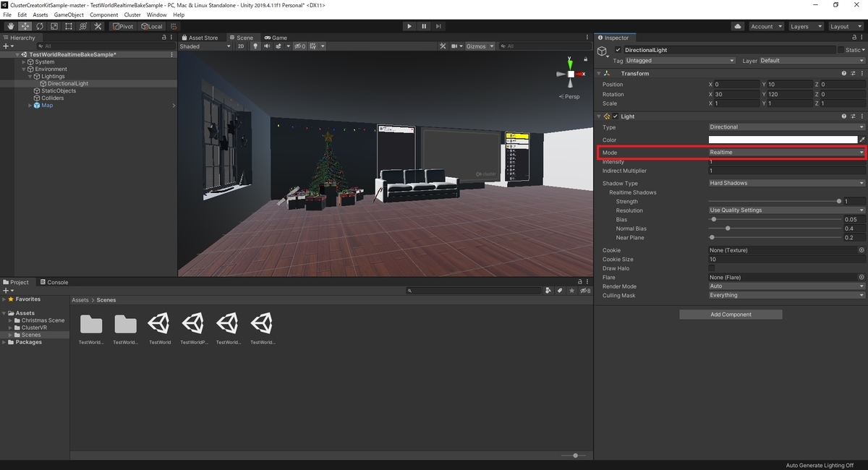The image size is (868, 470).
Task: Open the Window menu
Action: 156,14
